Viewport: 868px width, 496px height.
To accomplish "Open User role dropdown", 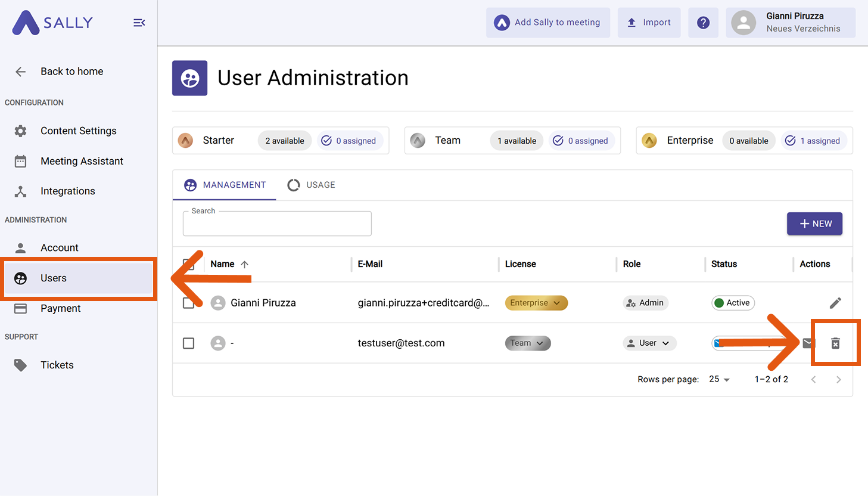I will [x=649, y=343].
